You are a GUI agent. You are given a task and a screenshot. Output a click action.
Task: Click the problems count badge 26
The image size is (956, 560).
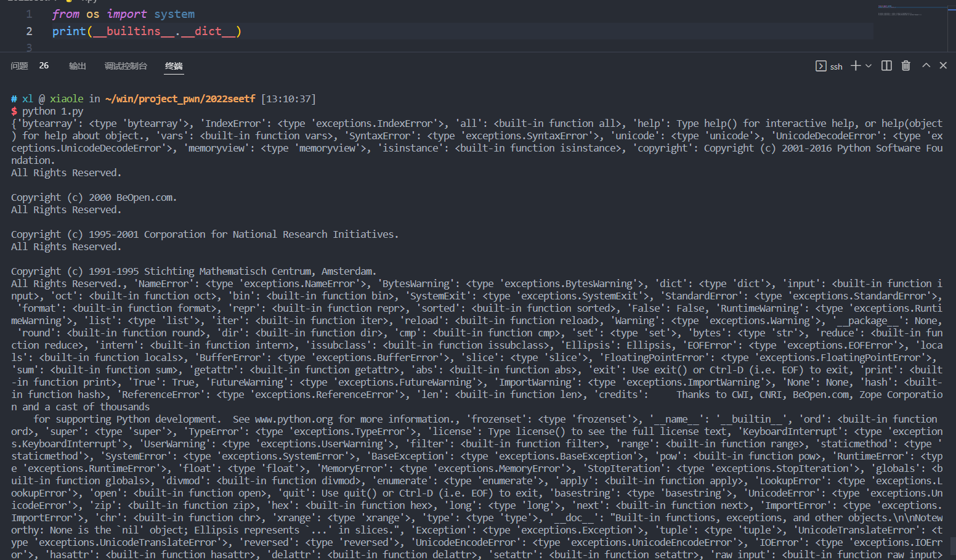(x=44, y=65)
